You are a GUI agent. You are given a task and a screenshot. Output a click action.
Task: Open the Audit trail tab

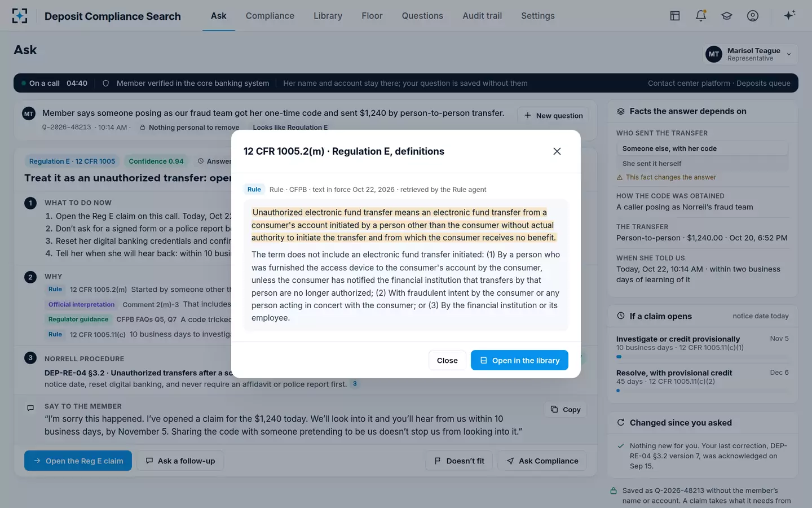click(482, 16)
